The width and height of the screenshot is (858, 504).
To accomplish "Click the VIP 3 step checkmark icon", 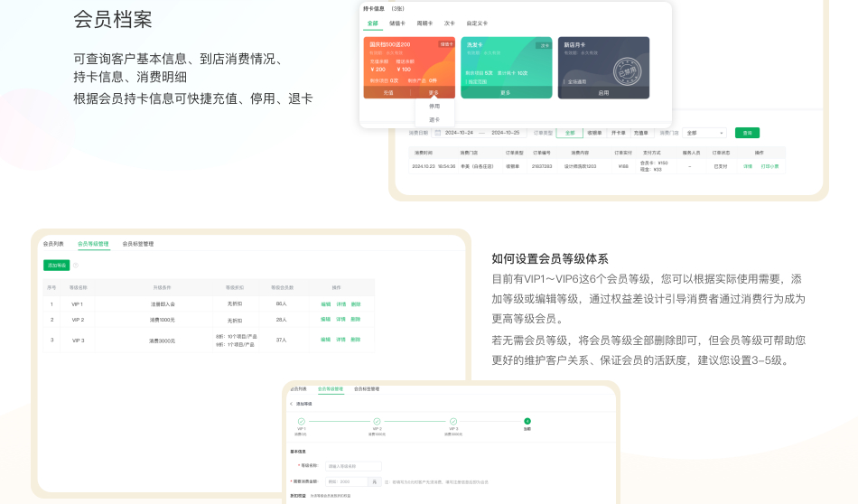I will point(452,421).
